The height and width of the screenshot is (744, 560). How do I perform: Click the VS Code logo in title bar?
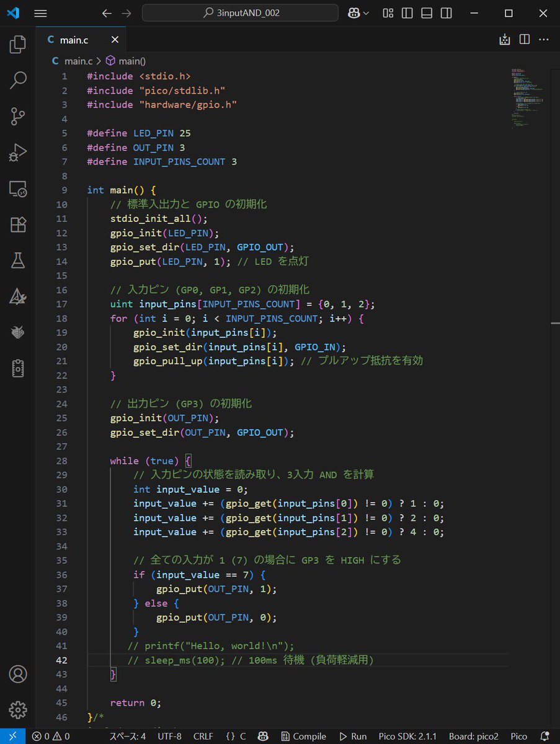14,13
